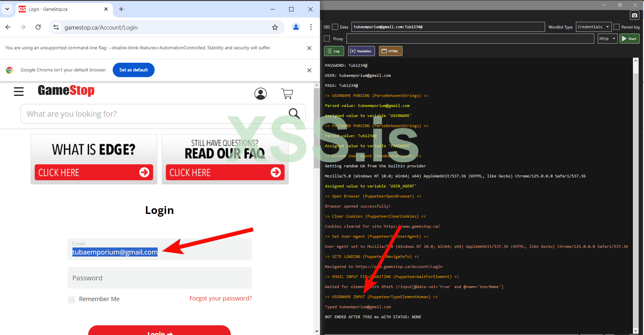644x335 pixels.
Task: Click the arrow in WHAT IS EDGE banner
Action: [144, 172]
